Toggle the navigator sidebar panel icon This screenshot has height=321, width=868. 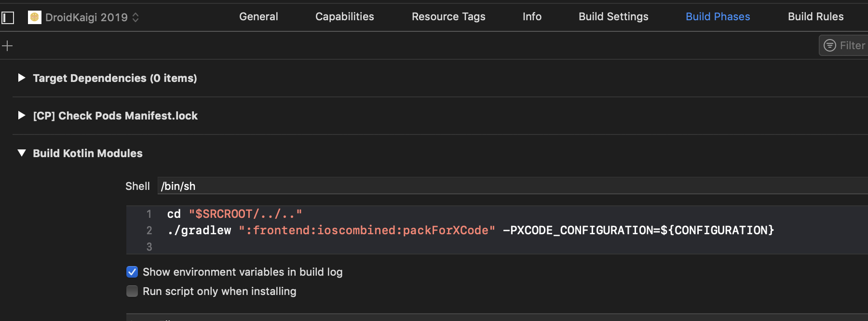pyautogui.click(x=8, y=18)
